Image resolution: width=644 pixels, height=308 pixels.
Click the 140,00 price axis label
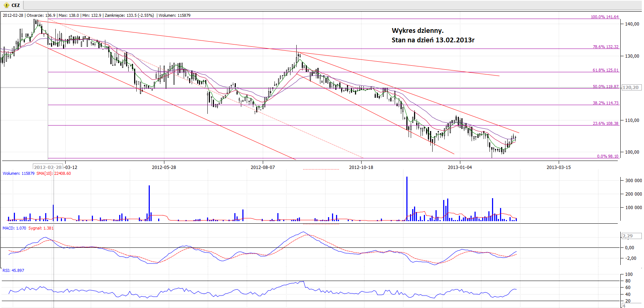click(x=632, y=24)
